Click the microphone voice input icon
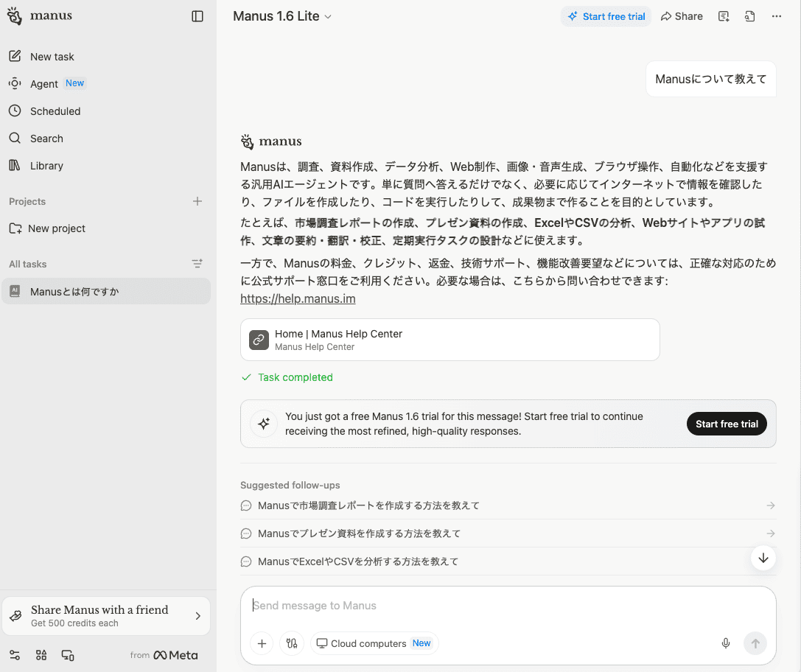The image size is (801, 672). point(725,643)
